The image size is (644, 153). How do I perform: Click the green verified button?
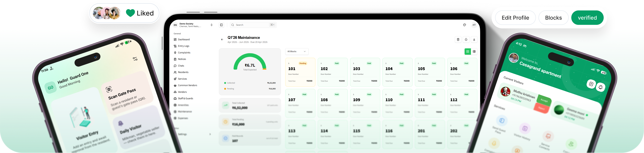(x=587, y=18)
